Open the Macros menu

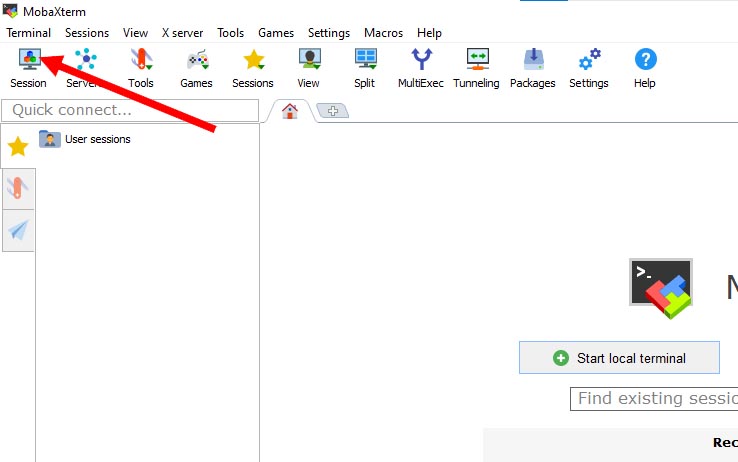click(x=383, y=33)
